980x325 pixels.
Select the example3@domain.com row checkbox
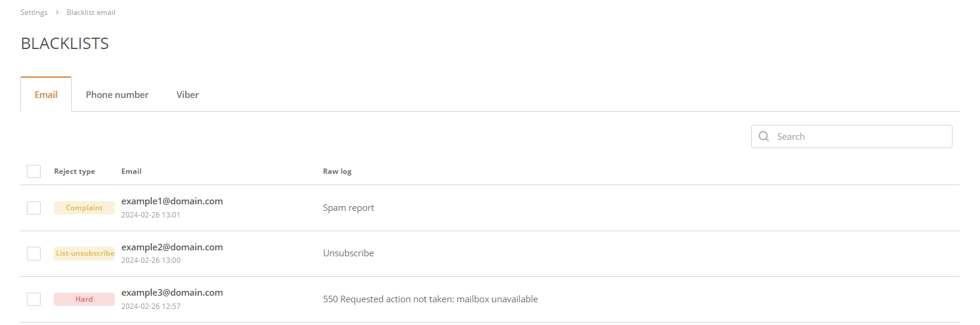[x=34, y=299]
